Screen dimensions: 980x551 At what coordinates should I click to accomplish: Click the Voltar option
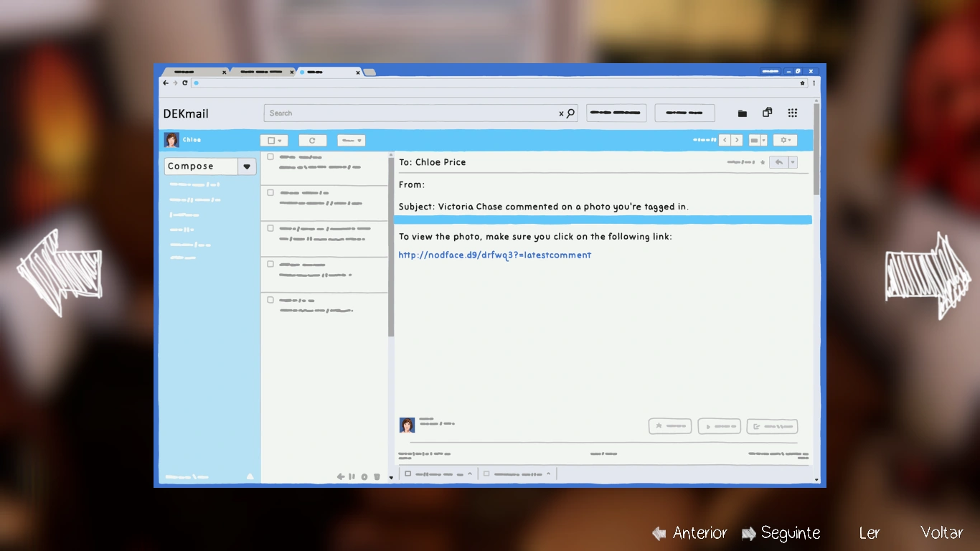(942, 533)
